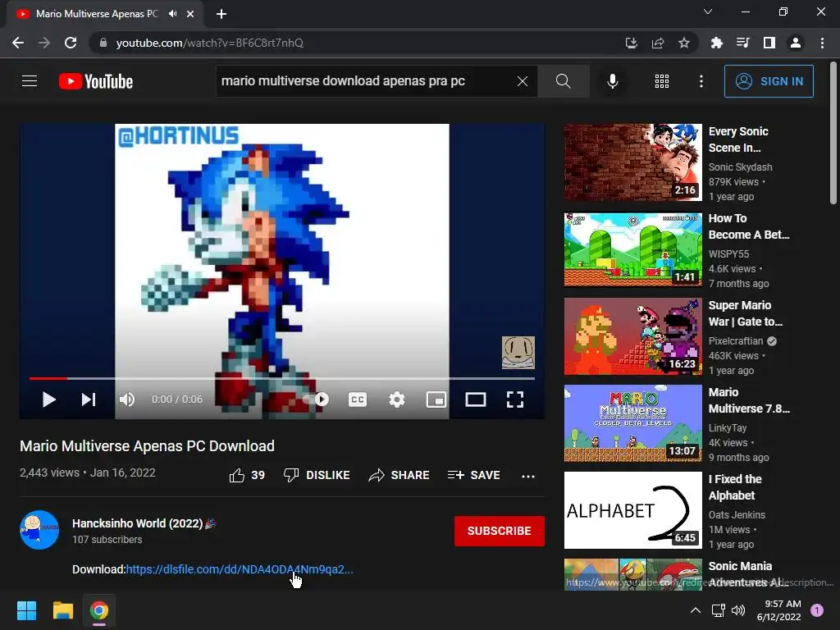This screenshot has width=840, height=630.
Task: Go back in browser history
Action: pos(18,43)
